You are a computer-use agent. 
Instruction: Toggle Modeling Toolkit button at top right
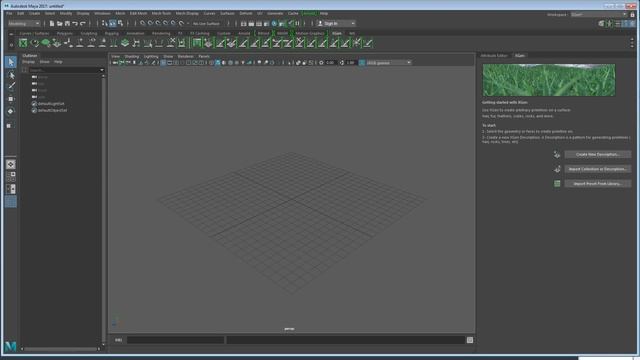602,24
